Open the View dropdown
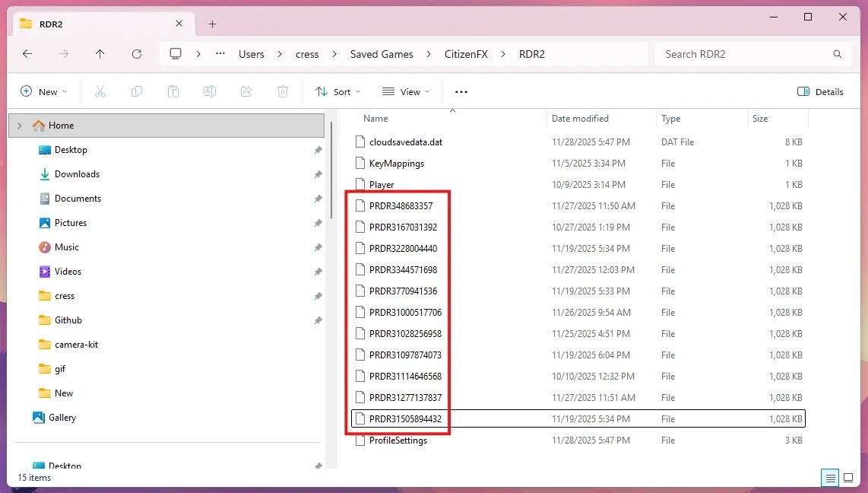 pos(406,91)
